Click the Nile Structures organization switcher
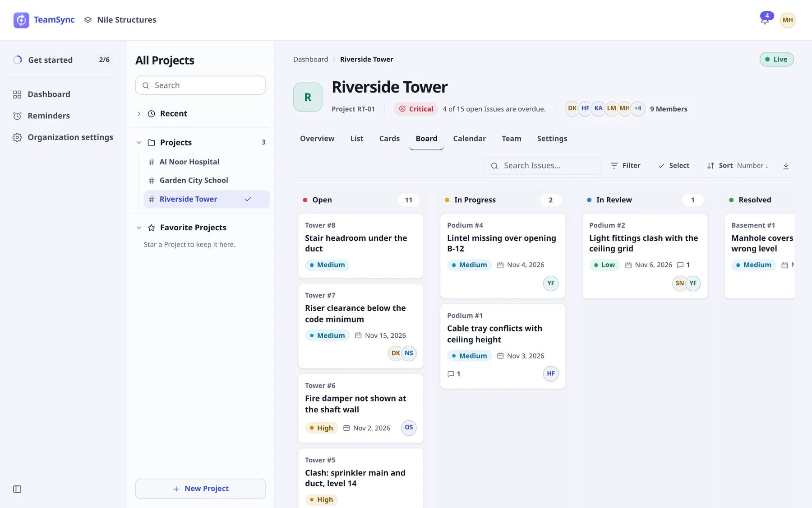The height and width of the screenshot is (508, 812). click(120, 20)
